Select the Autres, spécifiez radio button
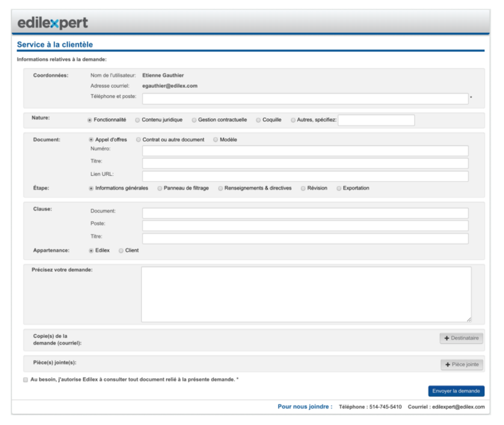 (293, 120)
